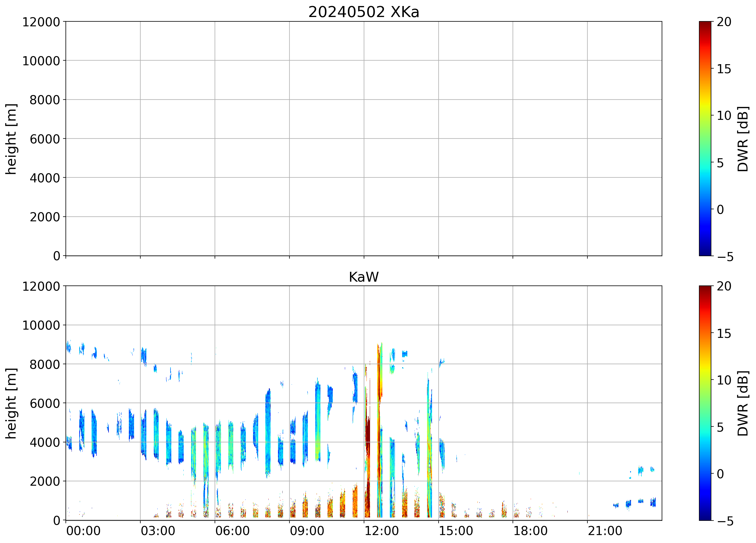Image resolution: width=756 pixels, height=543 pixels.
Task: Click the 18:00 time axis label
Action: (x=530, y=531)
